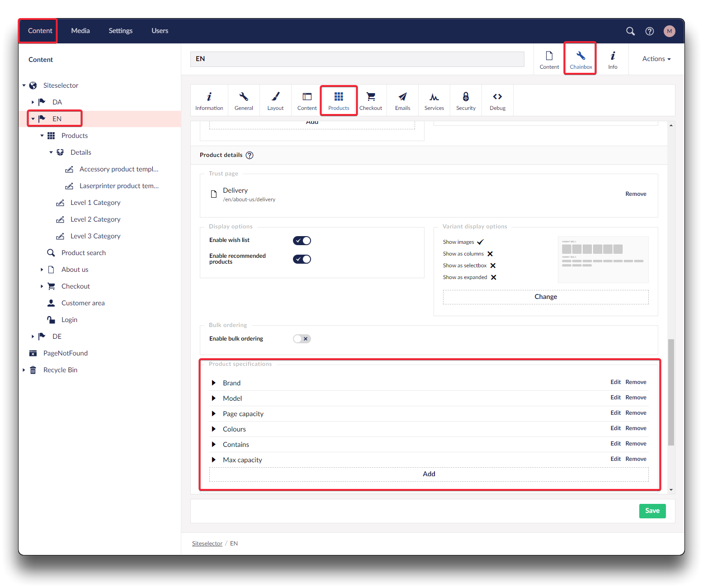This screenshot has height=588, width=703.
Task: Open the Info content app
Action: pyautogui.click(x=613, y=59)
